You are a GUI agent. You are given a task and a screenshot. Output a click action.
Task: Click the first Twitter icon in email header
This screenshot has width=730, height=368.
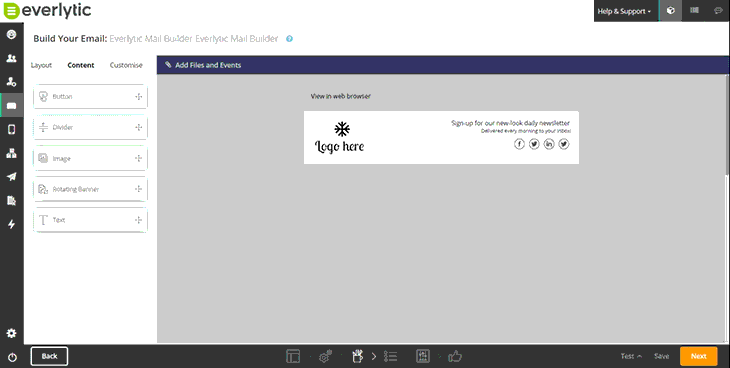tap(534, 144)
